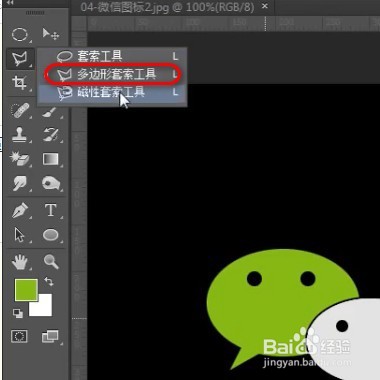Select the Gradient tool

[51, 159]
